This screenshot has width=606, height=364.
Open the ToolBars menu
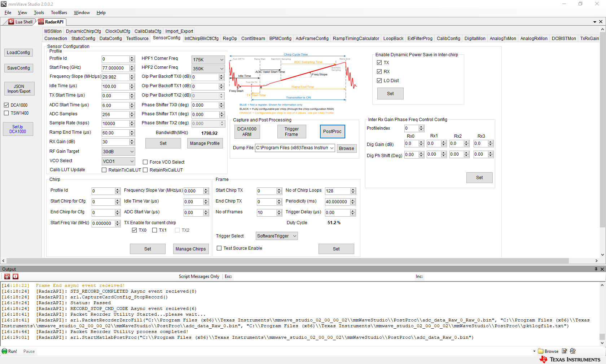click(59, 13)
